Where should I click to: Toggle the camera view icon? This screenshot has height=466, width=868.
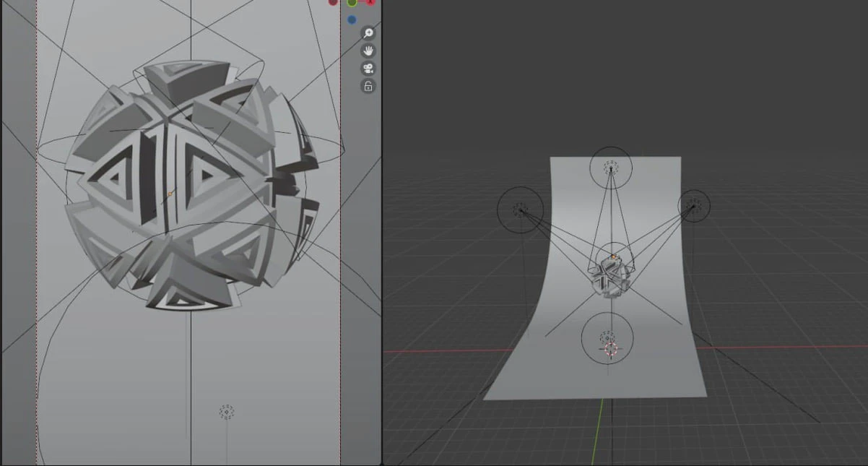(x=368, y=69)
